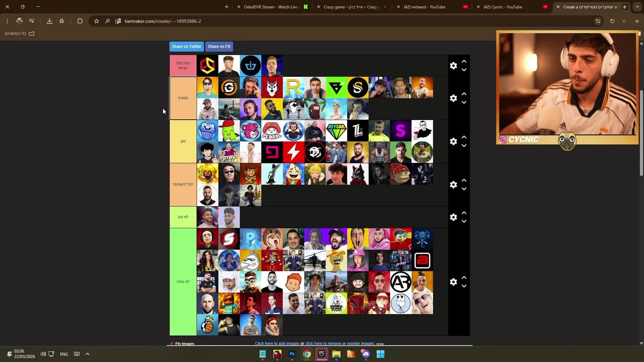Viewport: 644px width, 362px height.
Task: Select the orange מטורף tier label
Action: pos(183,98)
